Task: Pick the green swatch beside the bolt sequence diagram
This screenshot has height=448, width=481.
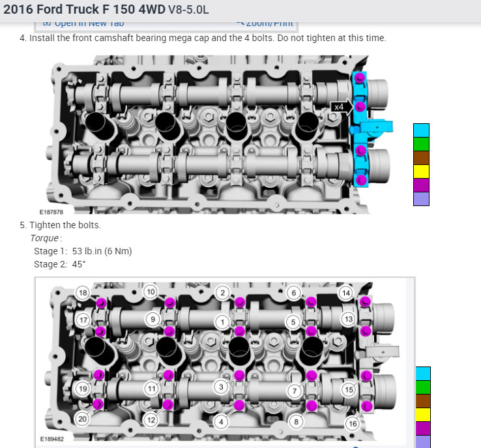Action: coord(423,387)
